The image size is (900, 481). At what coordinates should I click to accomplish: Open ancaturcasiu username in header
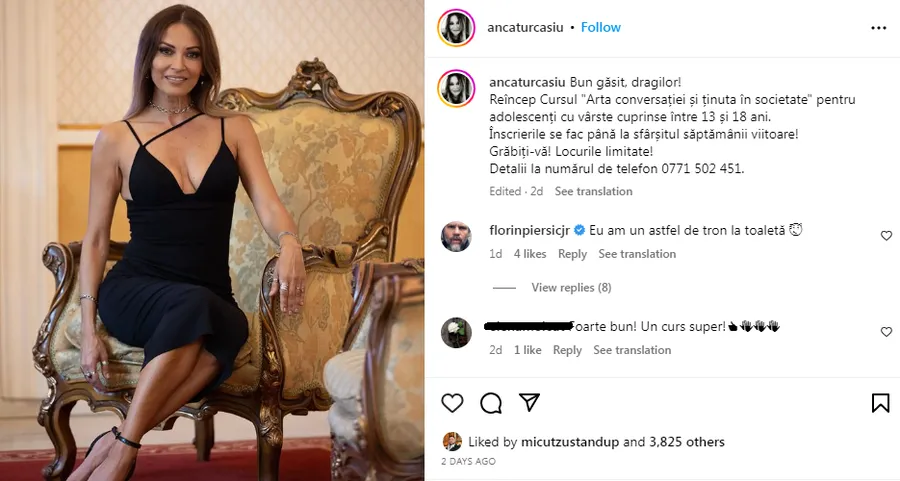click(x=526, y=27)
